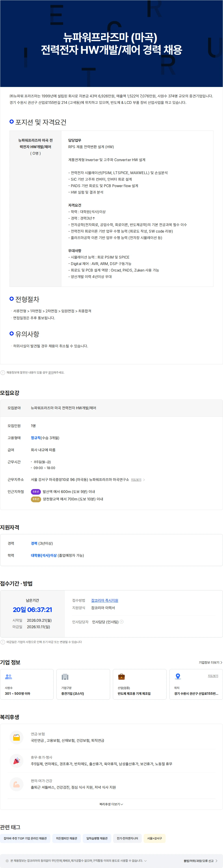
Task: Click 시작일 2026.09.21(월) date
Action: point(32,620)
